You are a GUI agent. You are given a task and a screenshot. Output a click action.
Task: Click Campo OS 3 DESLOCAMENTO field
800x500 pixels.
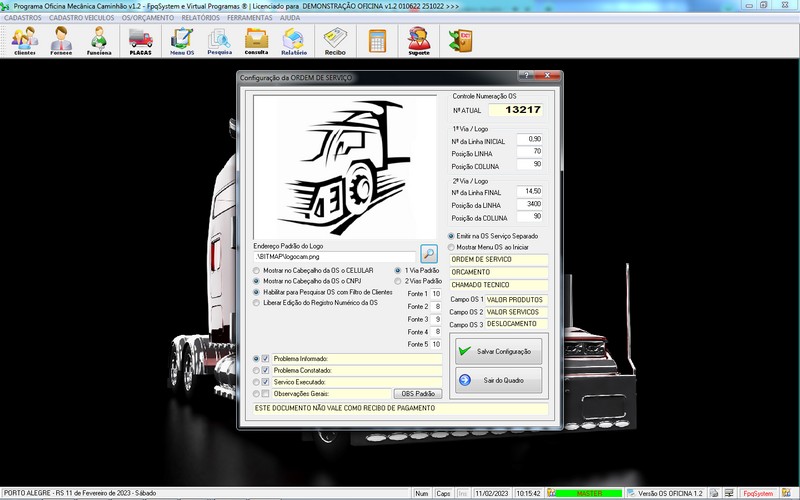(x=516, y=324)
